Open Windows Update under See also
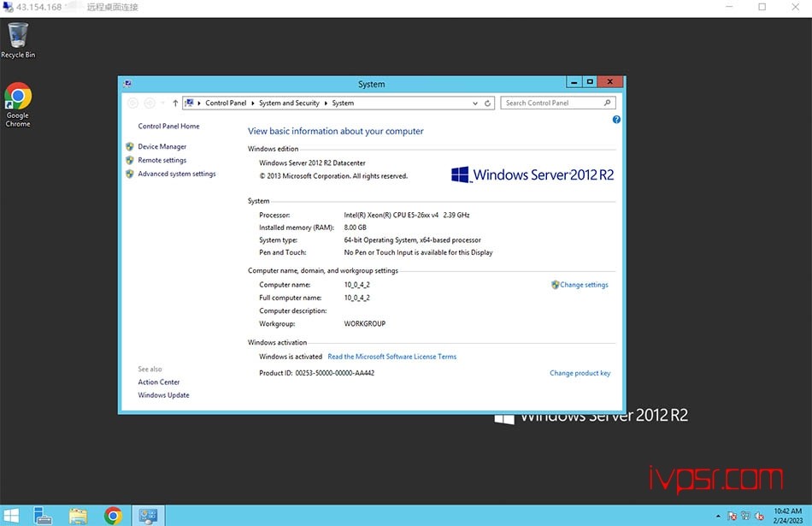 pyautogui.click(x=163, y=395)
